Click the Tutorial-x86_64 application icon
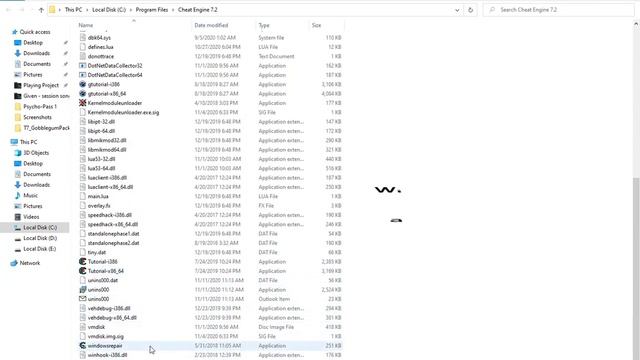 point(82,271)
